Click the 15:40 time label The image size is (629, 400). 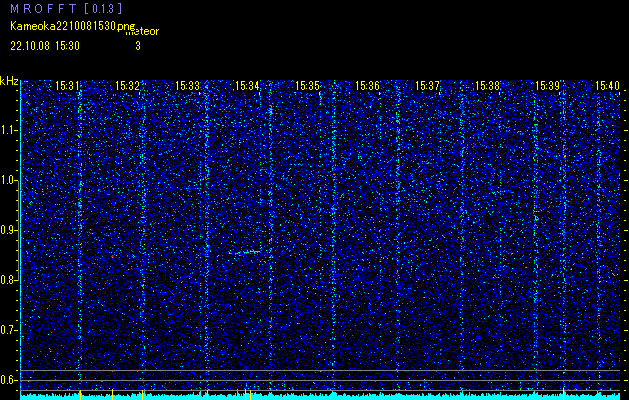coord(607,85)
